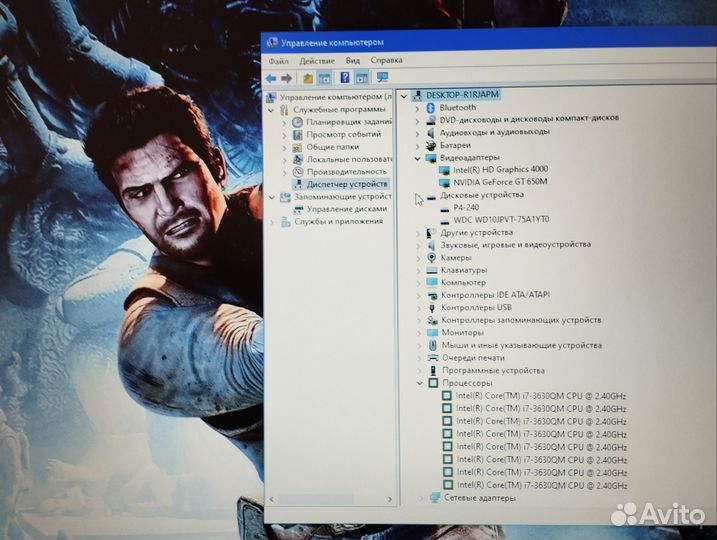This screenshot has height=540, width=717.
Task: Click the Процессоры chip icon
Action: pyautogui.click(x=433, y=383)
